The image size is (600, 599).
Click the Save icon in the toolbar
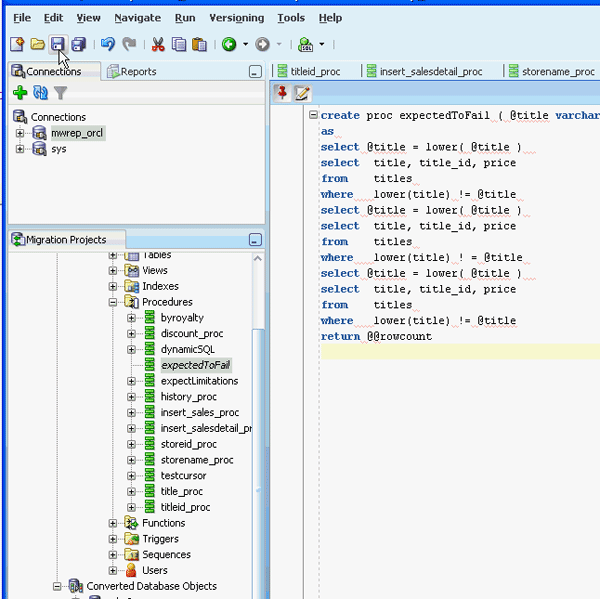point(58,44)
